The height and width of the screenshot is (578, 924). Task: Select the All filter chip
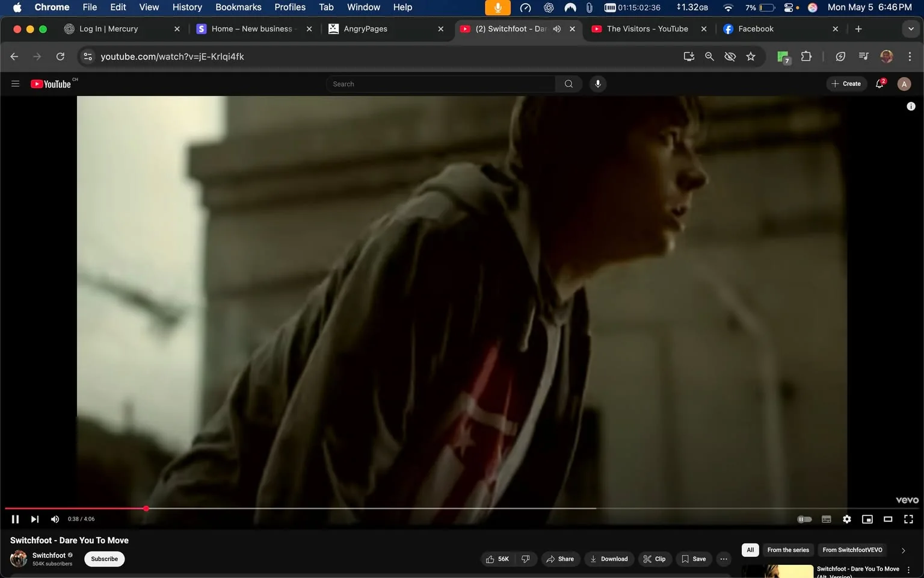(750, 550)
